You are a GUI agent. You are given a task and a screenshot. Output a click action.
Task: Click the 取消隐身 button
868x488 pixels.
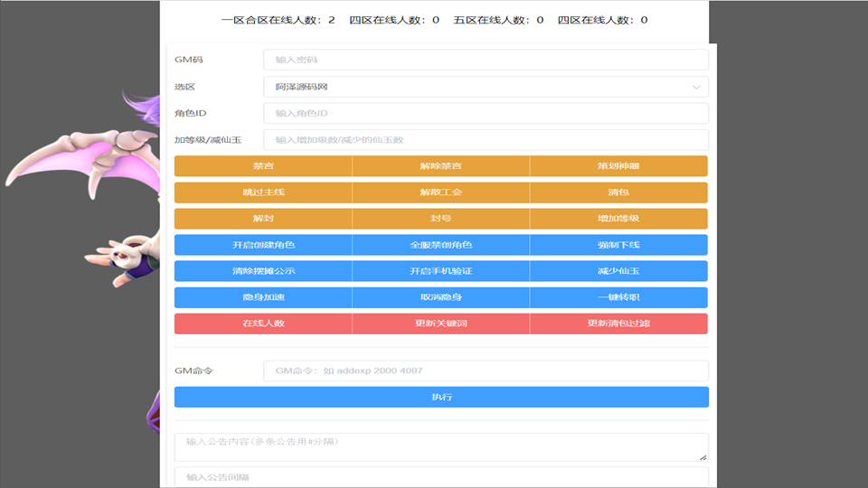coord(440,297)
